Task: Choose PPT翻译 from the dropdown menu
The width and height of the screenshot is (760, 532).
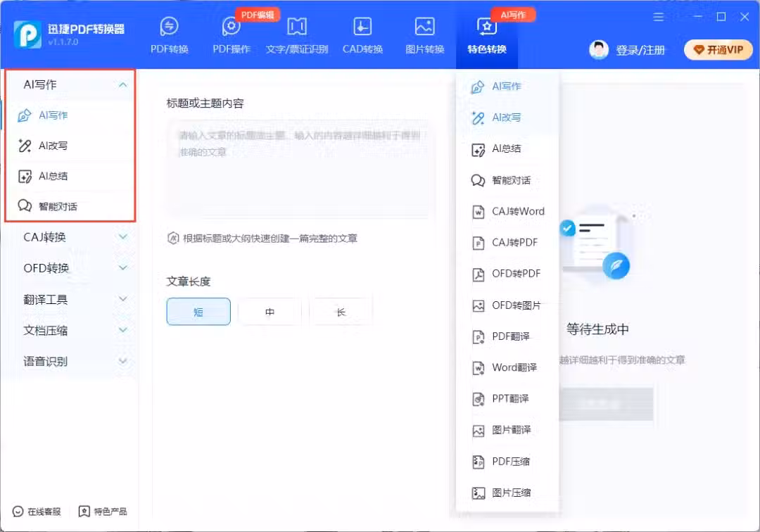Action: tap(507, 399)
